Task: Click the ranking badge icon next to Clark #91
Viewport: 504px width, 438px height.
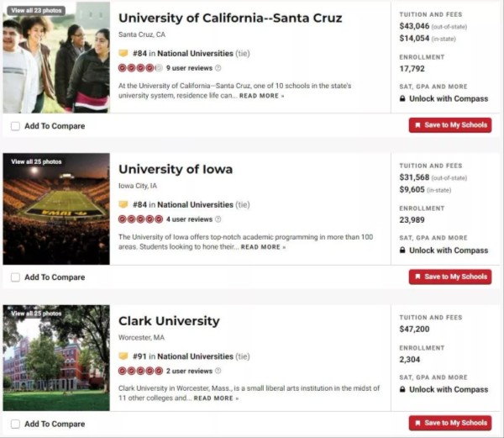Action: point(123,356)
